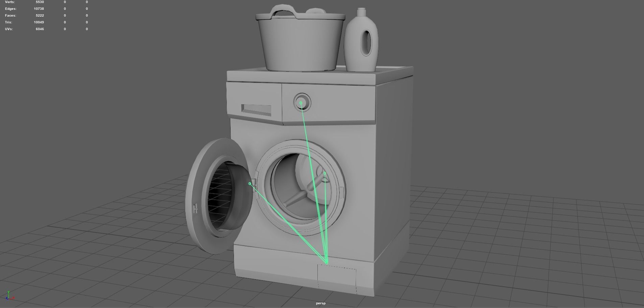Click the Edges label in the HUD
The width and height of the screenshot is (644, 308).
click(10, 8)
